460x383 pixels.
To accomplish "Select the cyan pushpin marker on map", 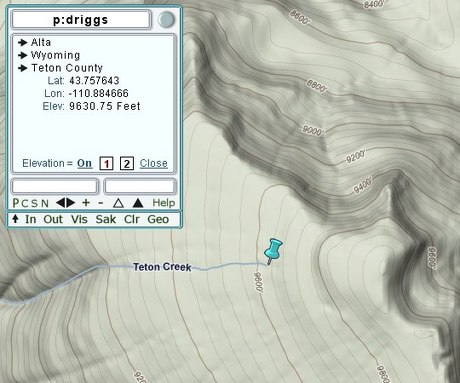I will 273,251.
